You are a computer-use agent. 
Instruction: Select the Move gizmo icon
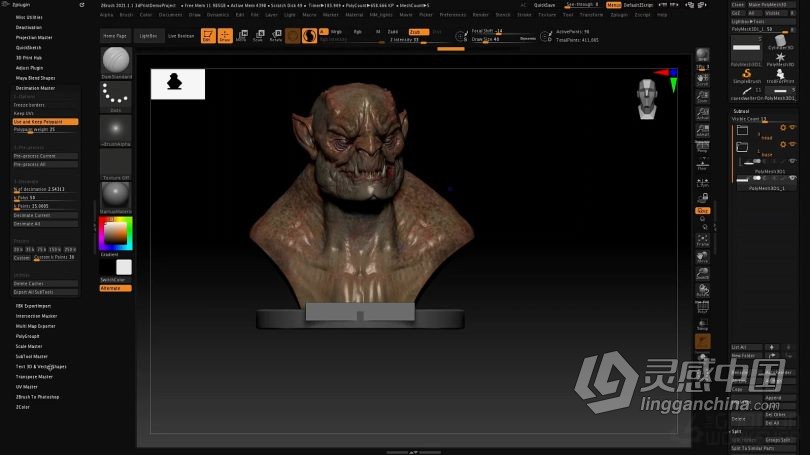(242, 36)
